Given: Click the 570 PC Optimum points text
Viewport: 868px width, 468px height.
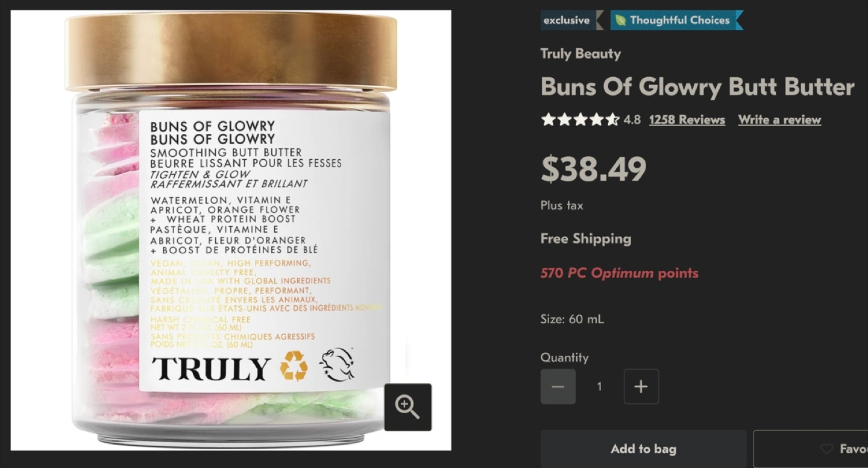Looking at the screenshot, I should 619,273.
